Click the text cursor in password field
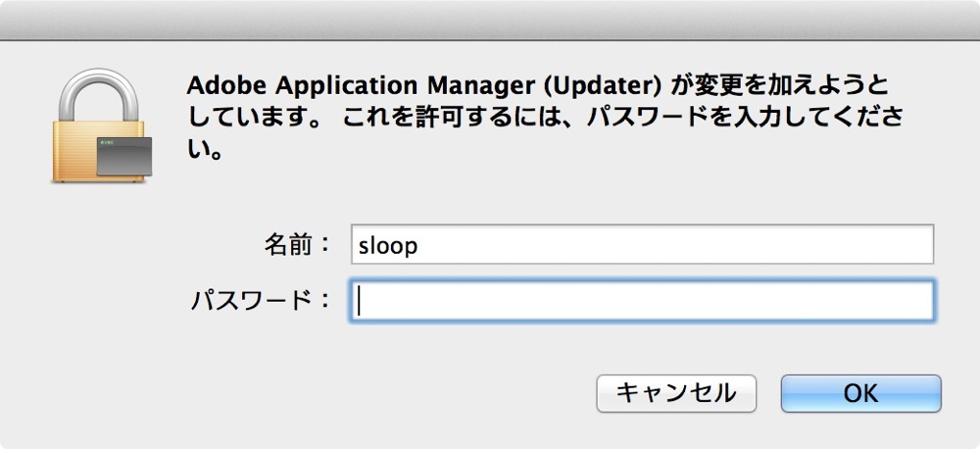980x449 pixels. point(360,302)
